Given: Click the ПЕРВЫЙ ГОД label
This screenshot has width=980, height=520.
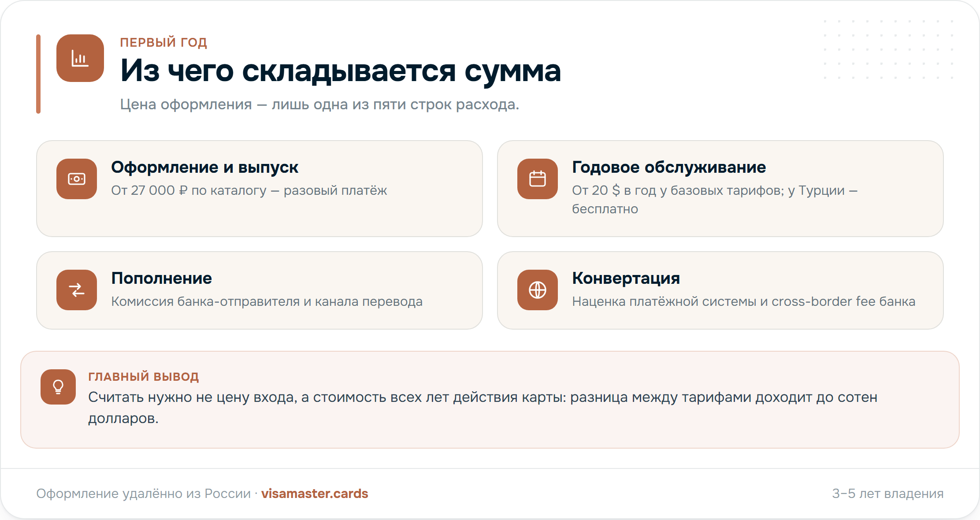Looking at the screenshot, I should (x=163, y=42).
